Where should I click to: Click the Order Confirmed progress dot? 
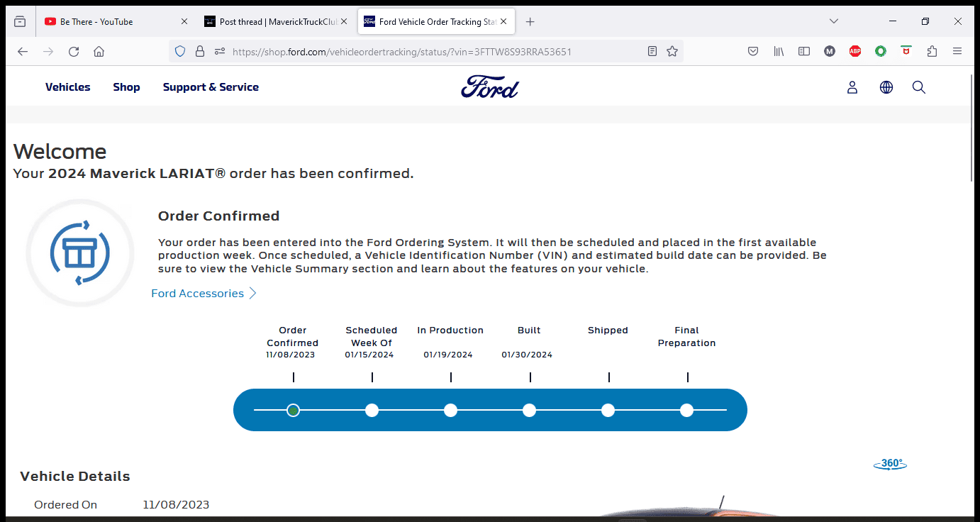(293, 410)
